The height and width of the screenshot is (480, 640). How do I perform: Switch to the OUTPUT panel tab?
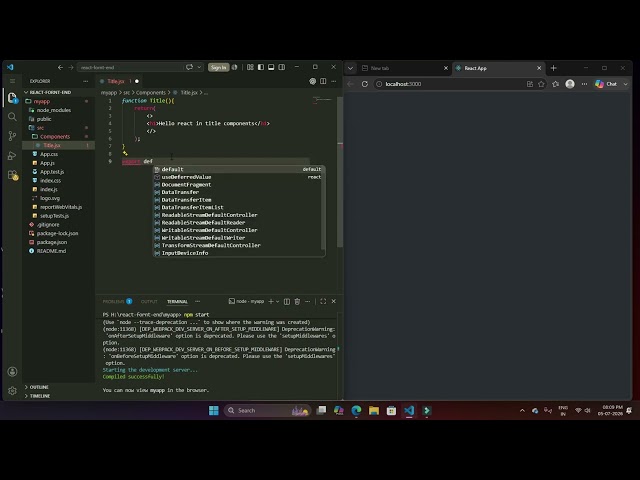pyautogui.click(x=149, y=302)
